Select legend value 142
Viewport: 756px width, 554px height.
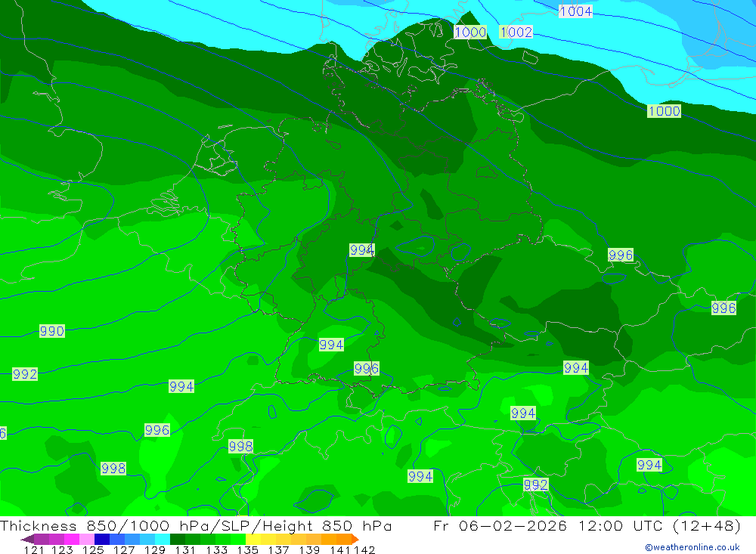click(x=364, y=550)
